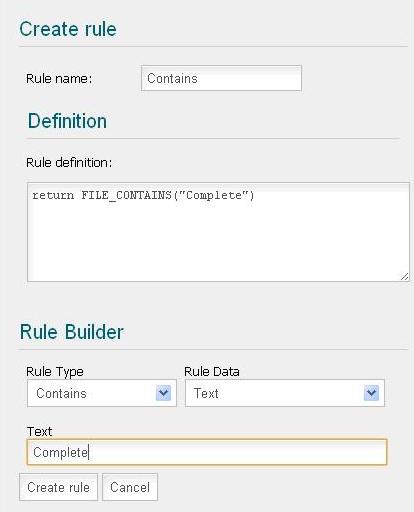
Task: Click the Rule name input field
Action: point(221,78)
